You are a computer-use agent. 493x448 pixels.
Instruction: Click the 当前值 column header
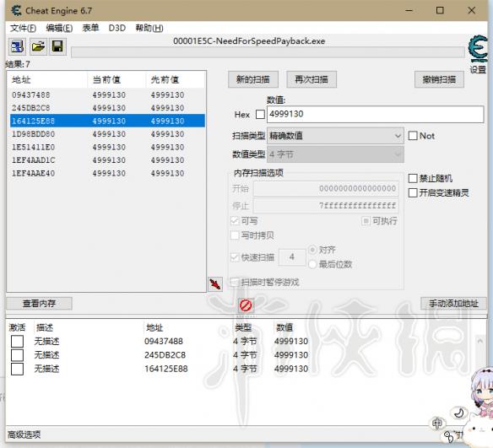[x=116, y=80]
